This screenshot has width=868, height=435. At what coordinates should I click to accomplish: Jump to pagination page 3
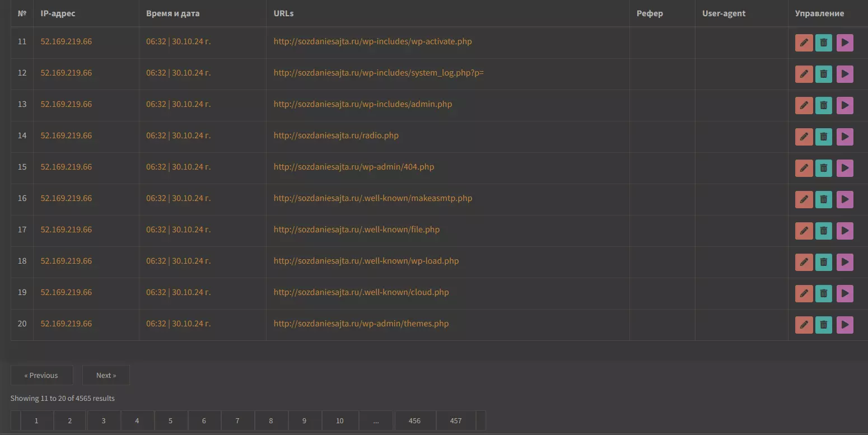(104, 420)
